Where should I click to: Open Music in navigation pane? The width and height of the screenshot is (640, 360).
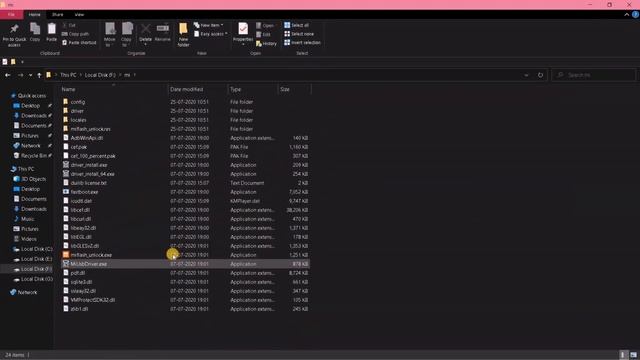point(27,219)
